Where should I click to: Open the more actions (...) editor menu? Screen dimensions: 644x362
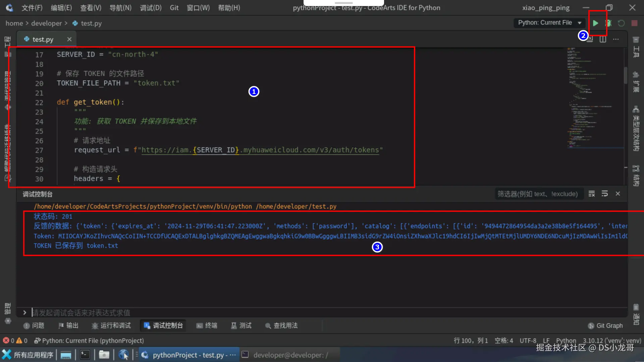click(616, 39)
